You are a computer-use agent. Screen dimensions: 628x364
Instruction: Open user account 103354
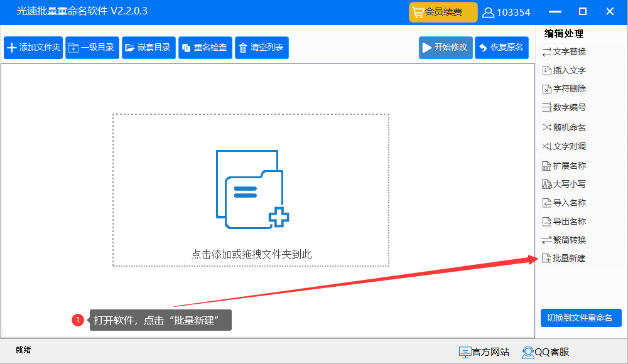point(506,13)
